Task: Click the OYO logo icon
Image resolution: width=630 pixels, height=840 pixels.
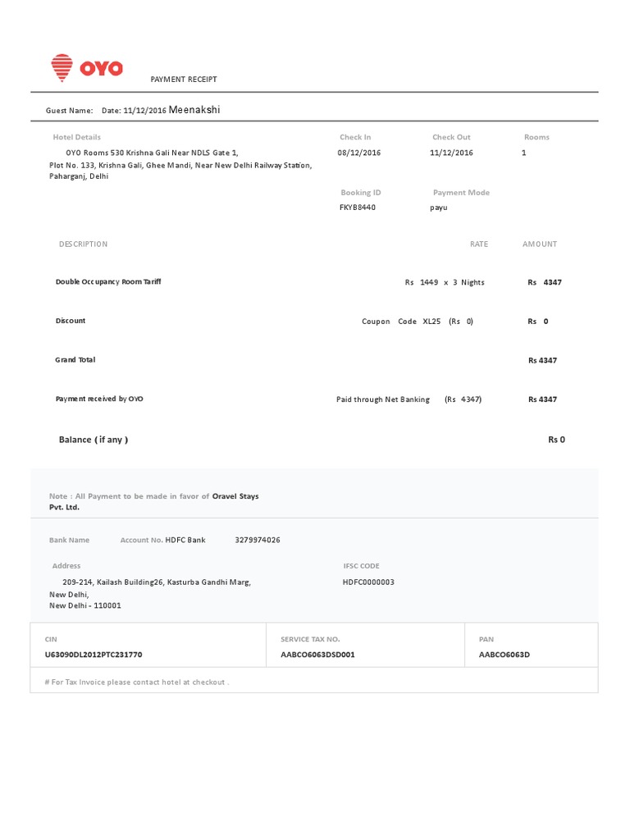Action: tap(62, 68)
